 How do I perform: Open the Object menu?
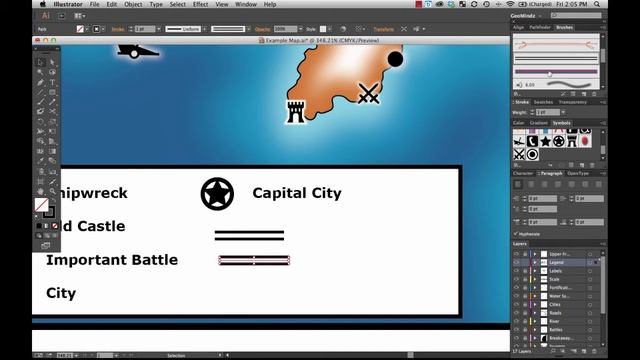click(x=133, y=4)
